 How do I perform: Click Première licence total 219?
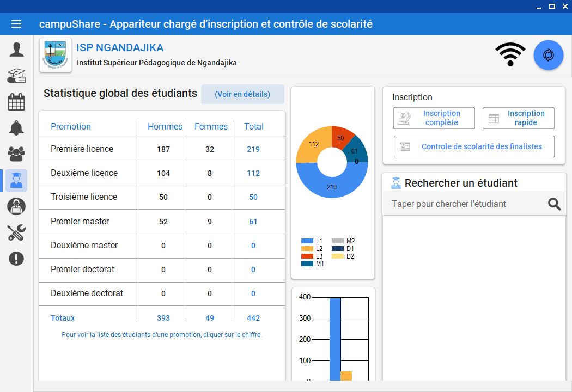[x=253, y=149]
